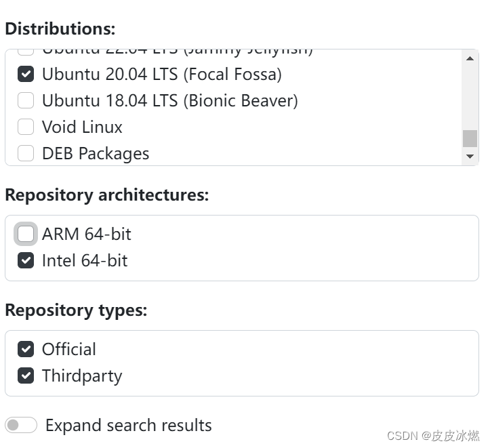Click the "DEB Packages" text label

pyautogui.click(x=96, y=153)
